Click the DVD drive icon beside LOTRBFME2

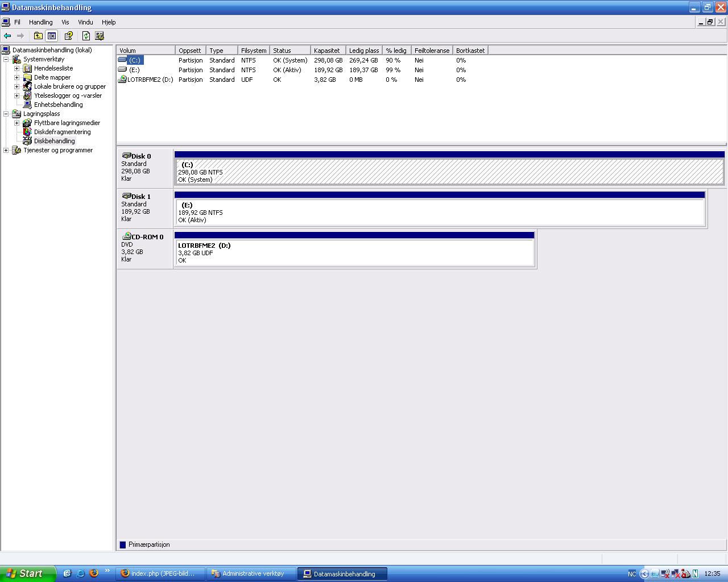122,80
